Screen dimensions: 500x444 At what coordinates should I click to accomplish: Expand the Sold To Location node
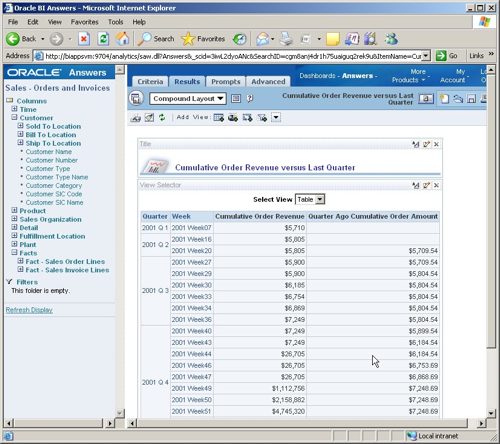pos(20,126)
